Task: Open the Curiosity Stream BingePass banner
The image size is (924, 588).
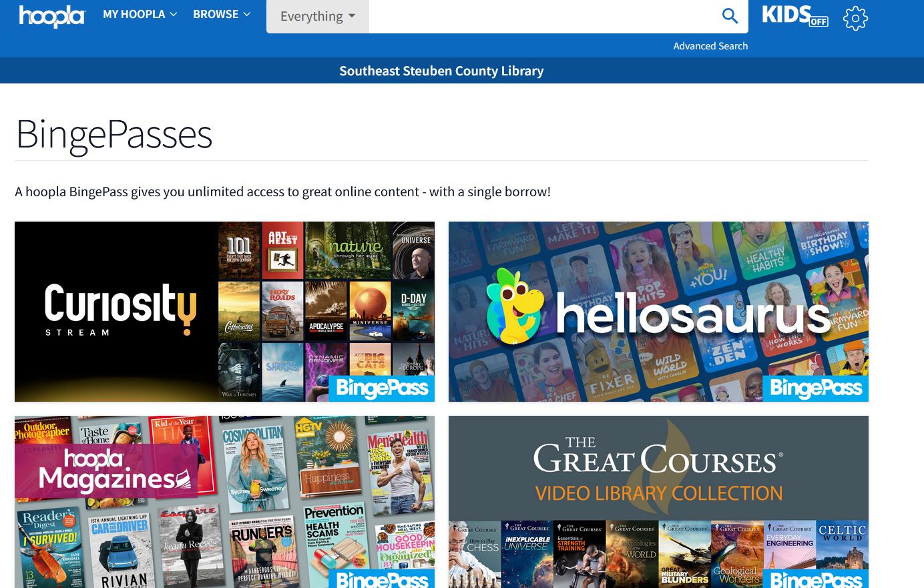Action: point(224,312)
